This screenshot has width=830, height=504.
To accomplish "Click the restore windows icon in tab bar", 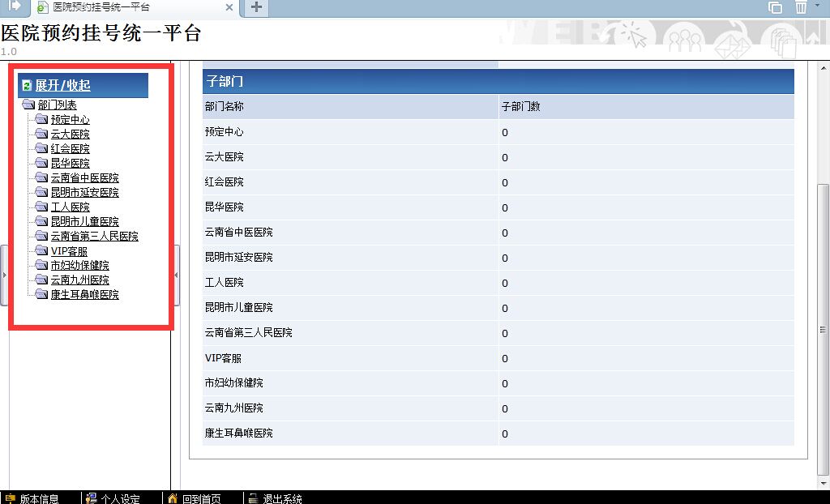I will click(775, 6).
